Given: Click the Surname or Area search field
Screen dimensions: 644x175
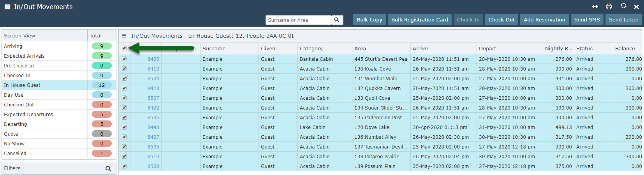Looking at the screenshot, I should pos(298,20).
